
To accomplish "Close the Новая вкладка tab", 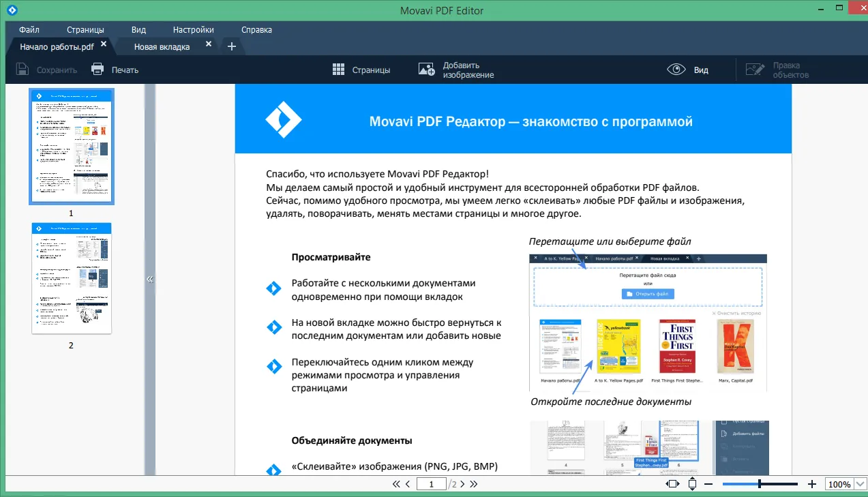I will click(x=209, y=44).
